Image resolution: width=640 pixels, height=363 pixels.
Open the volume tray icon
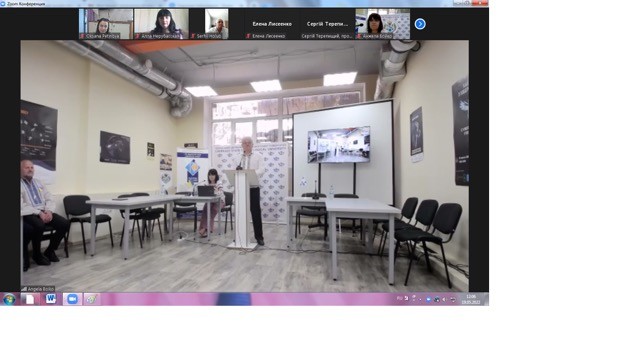pyautogui.click(x=444, y=299)
